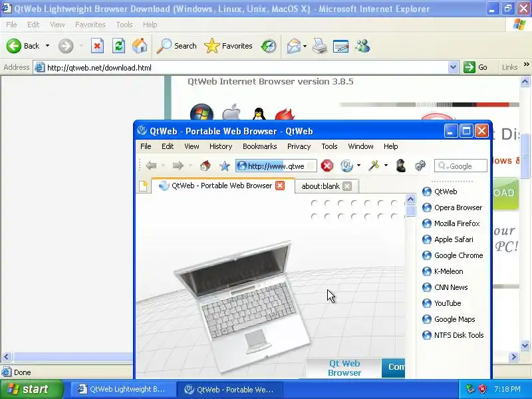Click the QtWeb address bar
The image size is (532, 399).
click(x=276, y=166)
